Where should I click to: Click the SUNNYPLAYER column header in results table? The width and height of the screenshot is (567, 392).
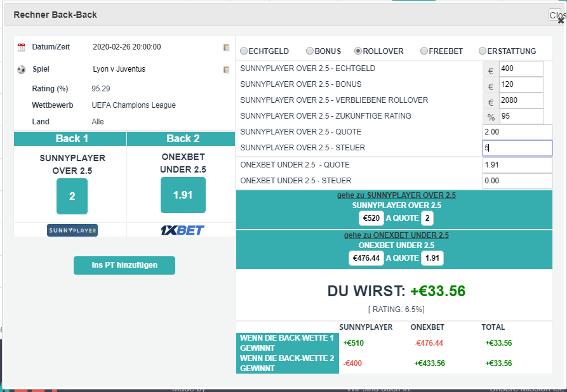coord(366,327)
